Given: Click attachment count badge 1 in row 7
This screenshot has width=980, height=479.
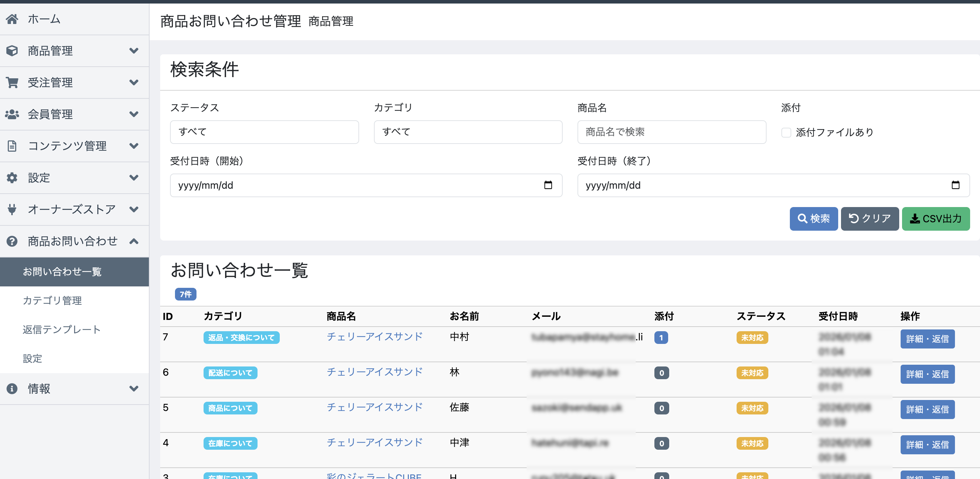Looking at the screenshot, I should pyautogui.click(x=661, y=338).
